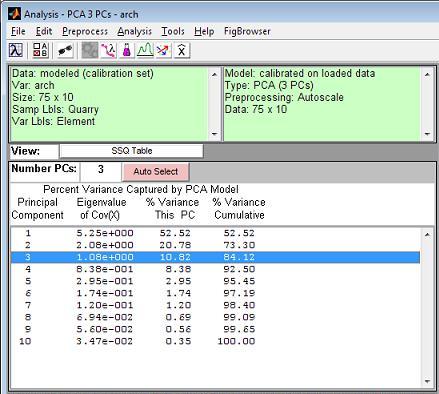439x394 pixels.
Task: Click the Auto Select button
Action: click(156, 172)
